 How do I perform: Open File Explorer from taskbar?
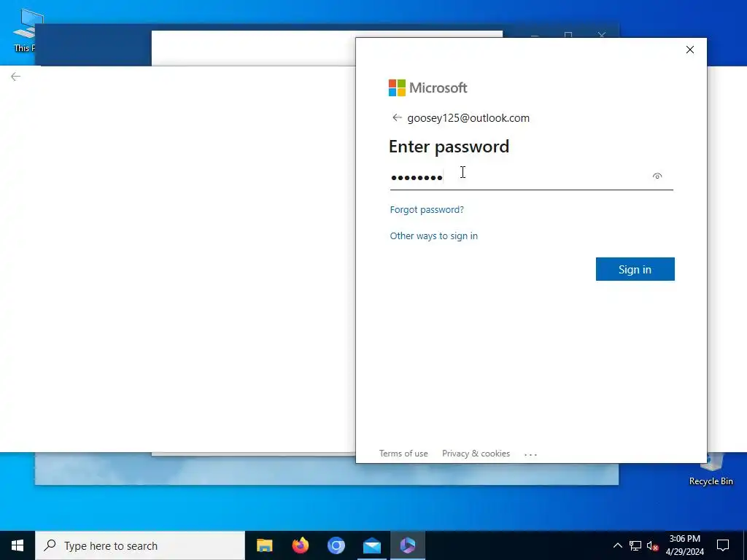(x=264, y=545)
